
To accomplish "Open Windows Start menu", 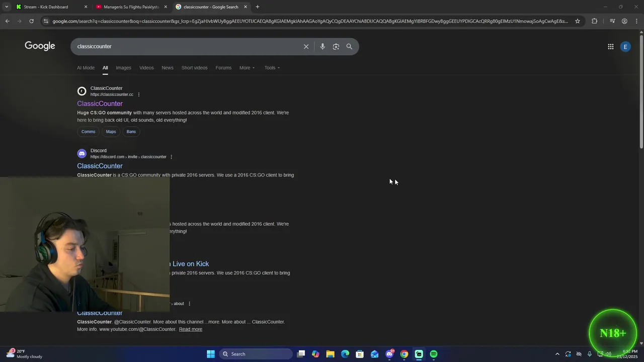I will pyautogui.click(x=211, y=354).
